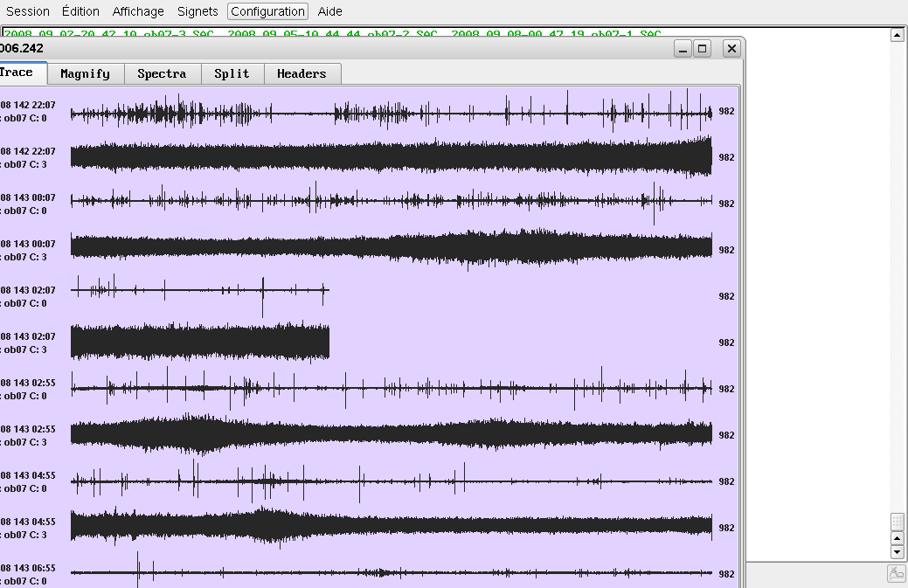Switch to the Split tab
Image resolution: width=908 pixels, height=588 pixels.
tap(232, 74)
